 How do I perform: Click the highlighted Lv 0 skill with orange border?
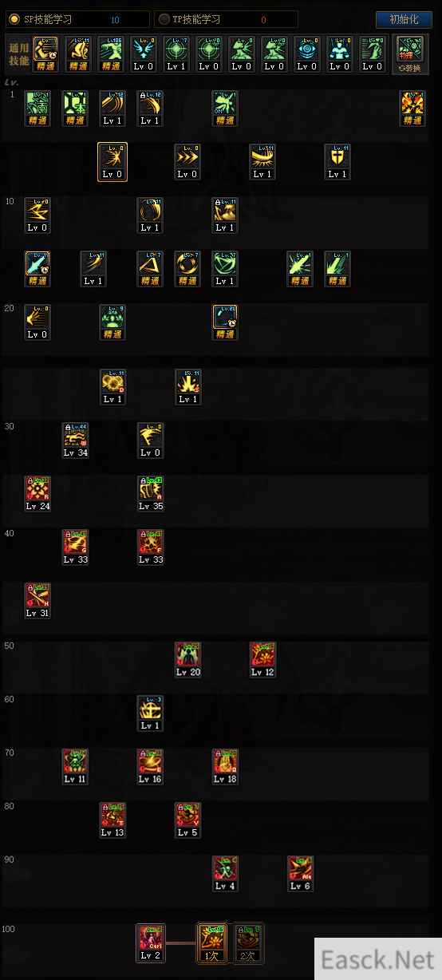[112, 162]
